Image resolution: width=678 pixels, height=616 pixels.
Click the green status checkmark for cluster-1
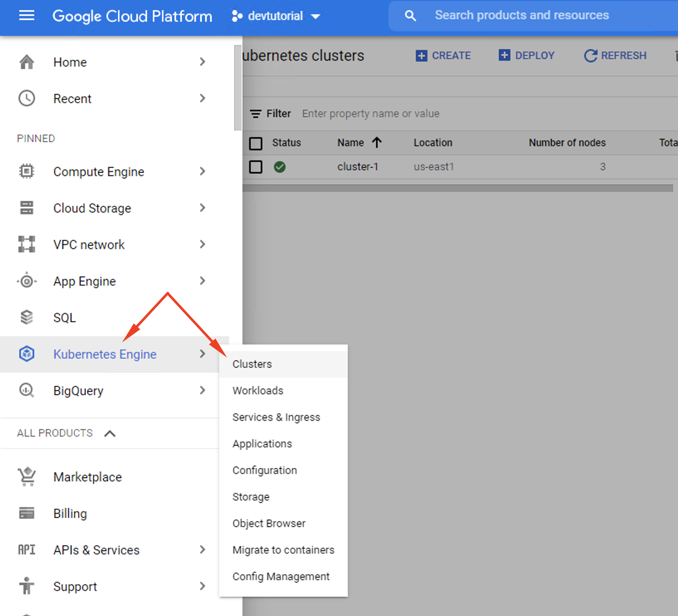coord(280,167)
